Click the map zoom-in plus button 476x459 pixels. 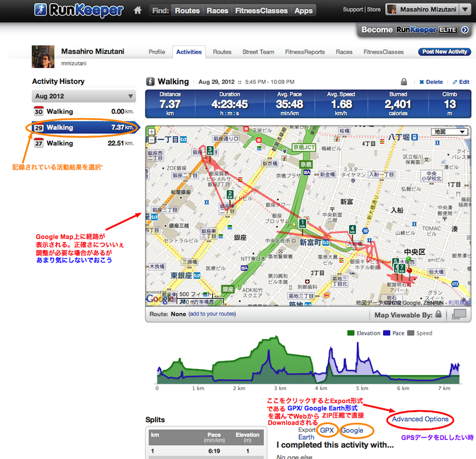151,132
